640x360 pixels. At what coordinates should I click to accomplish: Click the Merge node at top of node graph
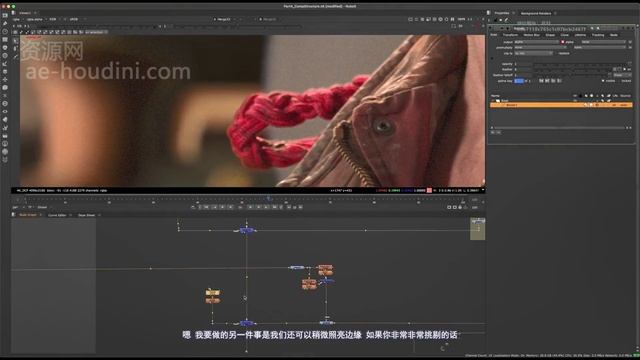(x=247, y=231)
